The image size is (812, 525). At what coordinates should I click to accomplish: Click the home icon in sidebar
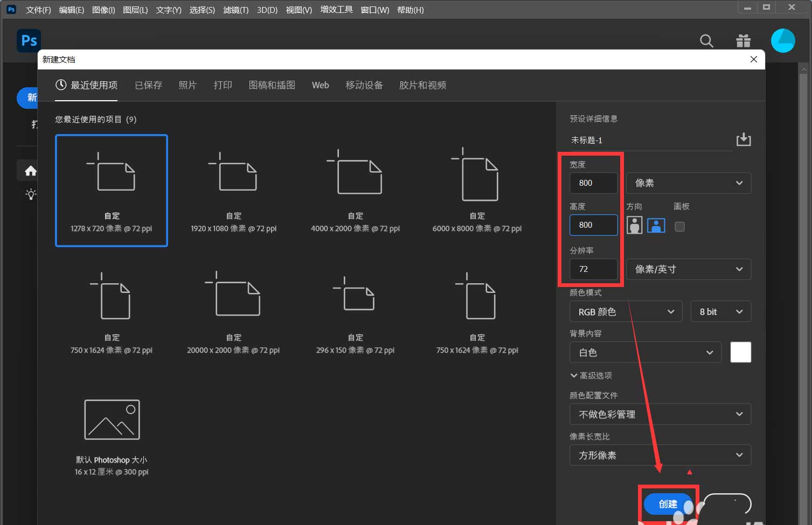[x=31, y=171]
